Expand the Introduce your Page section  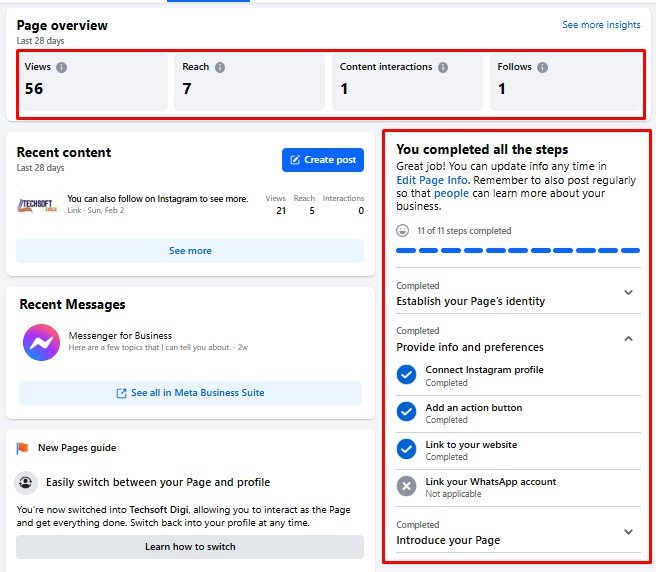coord(628,532)
